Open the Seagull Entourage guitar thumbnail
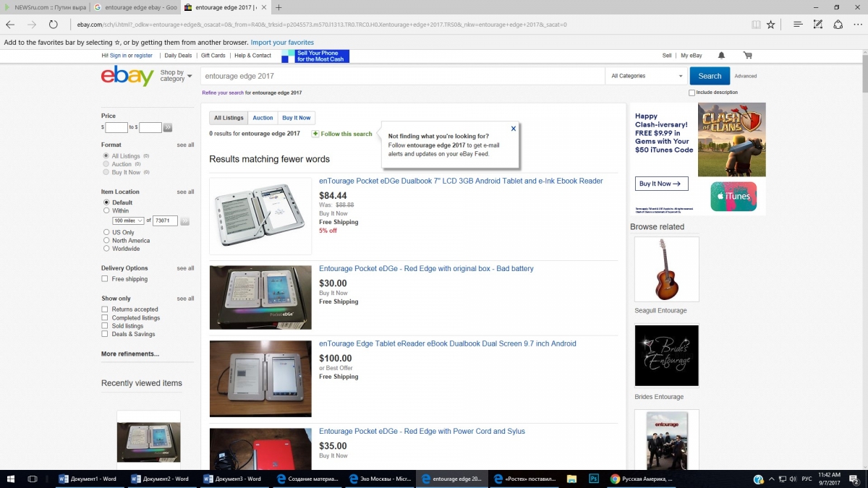The image size is (868, 488). (667, 269)
